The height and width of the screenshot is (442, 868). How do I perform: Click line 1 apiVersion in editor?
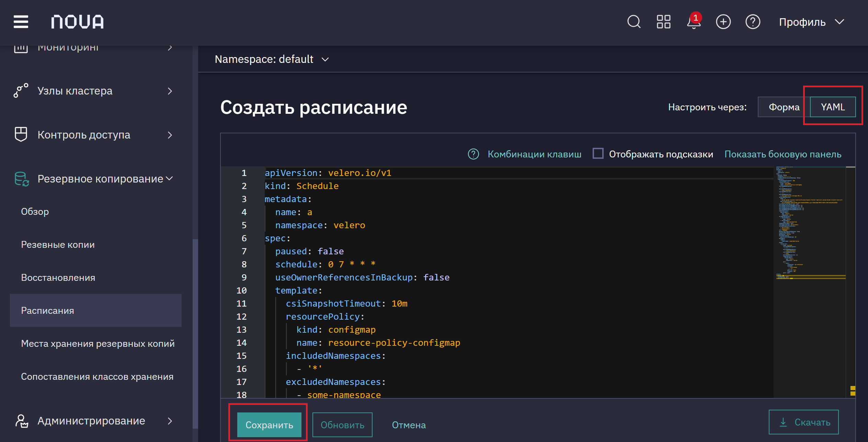click(328, 173)
